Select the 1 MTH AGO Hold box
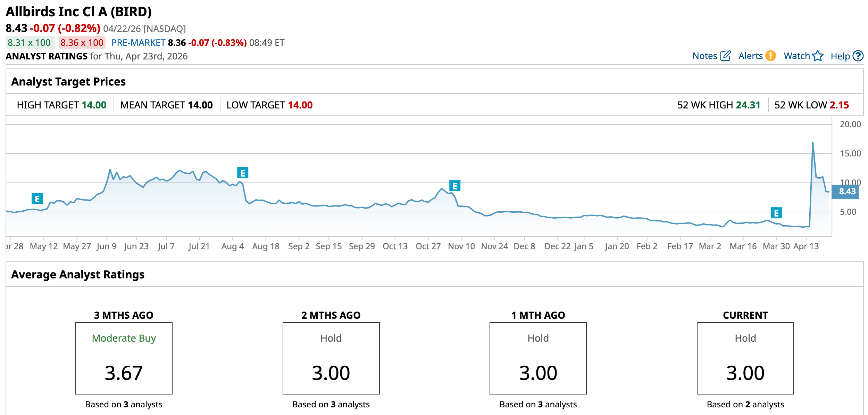868x415 pixels. [x=538, y=358]
